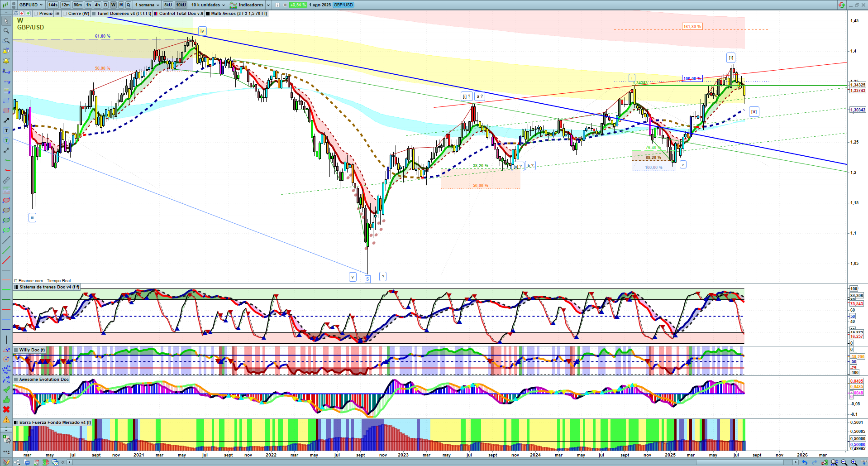The image size is (868, 466).
Task: Select the Q quarterly timeframe
Action: [128, 5]
